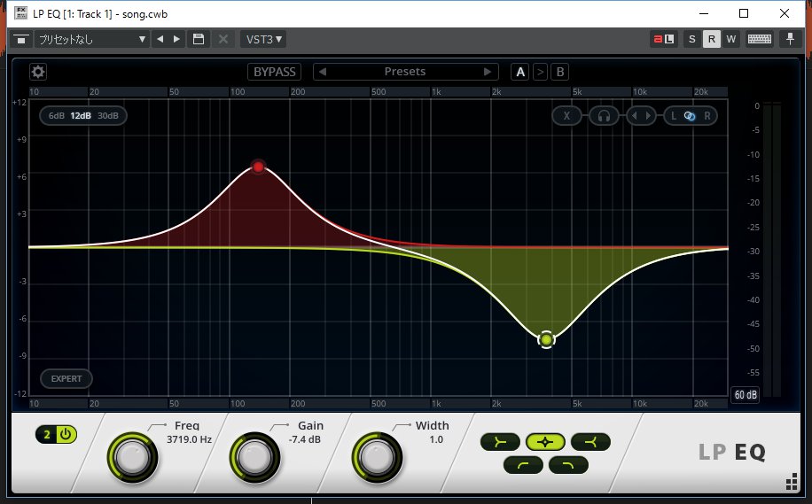Image resolution: width=812 pixels, height=504 pixels.
Task: Pin the plugin window on top
Action: 788,39
